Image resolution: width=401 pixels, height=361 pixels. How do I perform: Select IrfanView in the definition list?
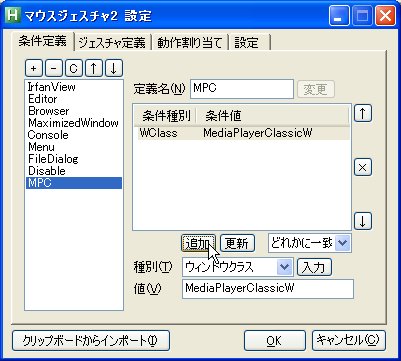74,87
